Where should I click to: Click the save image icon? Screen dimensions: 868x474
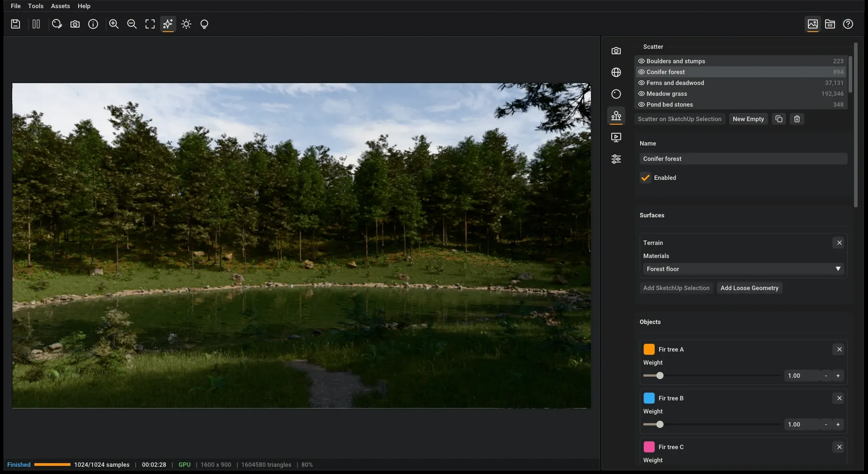click(x=15, y=24)
